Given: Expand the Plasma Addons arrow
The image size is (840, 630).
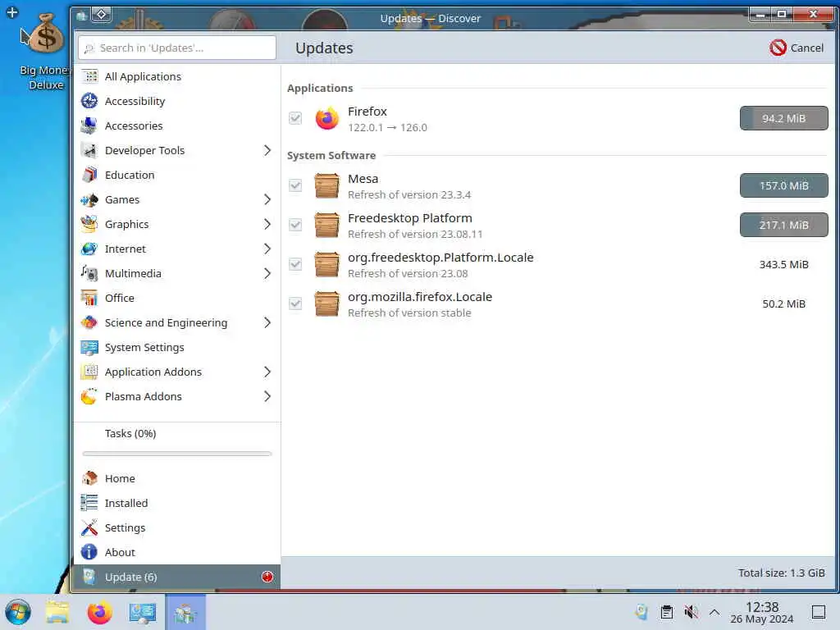Looking at the screenshot, I should (x=267, y=396).
